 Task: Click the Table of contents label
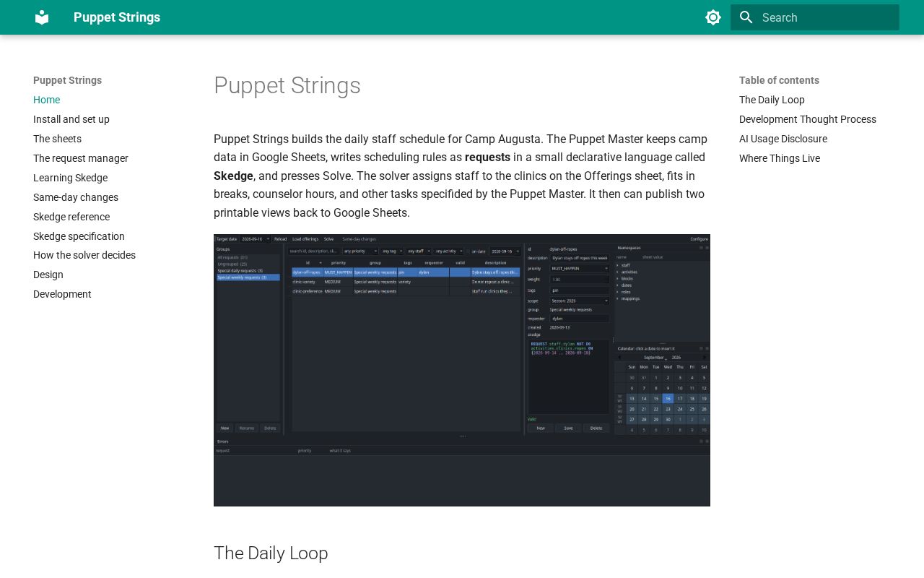(779, 80)
